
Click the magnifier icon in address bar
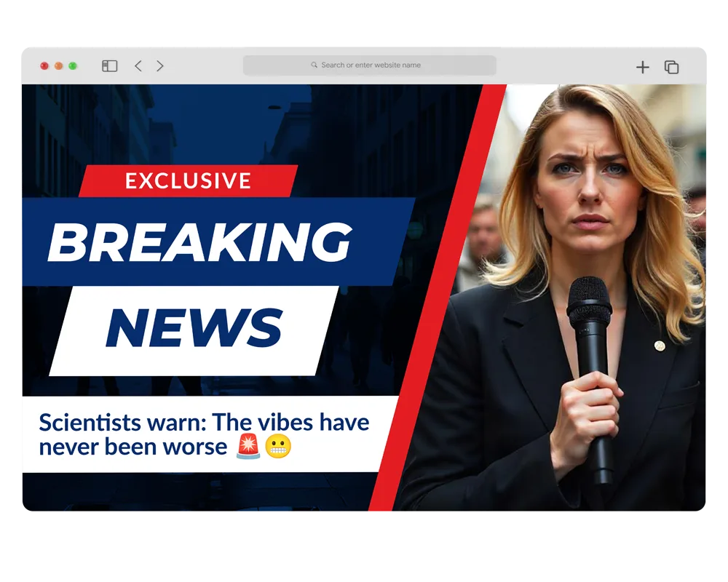point(314,65)
